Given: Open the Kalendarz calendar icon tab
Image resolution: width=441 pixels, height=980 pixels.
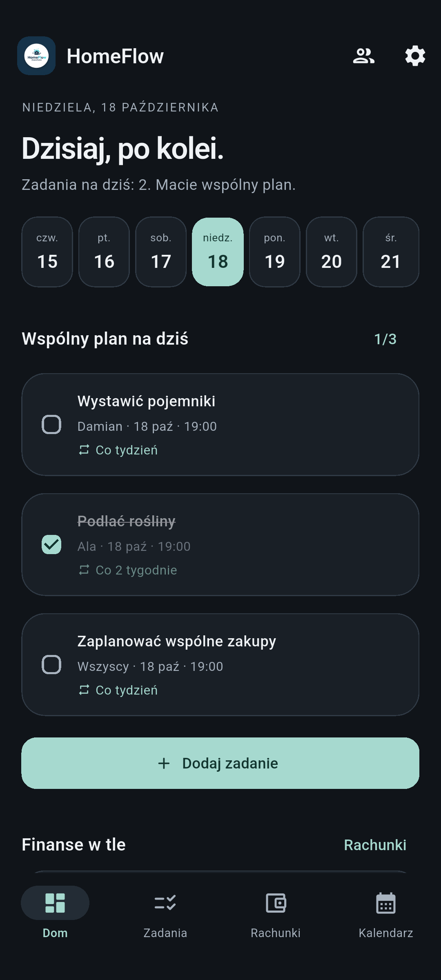Looking at the screenshot, I should 386,903.
